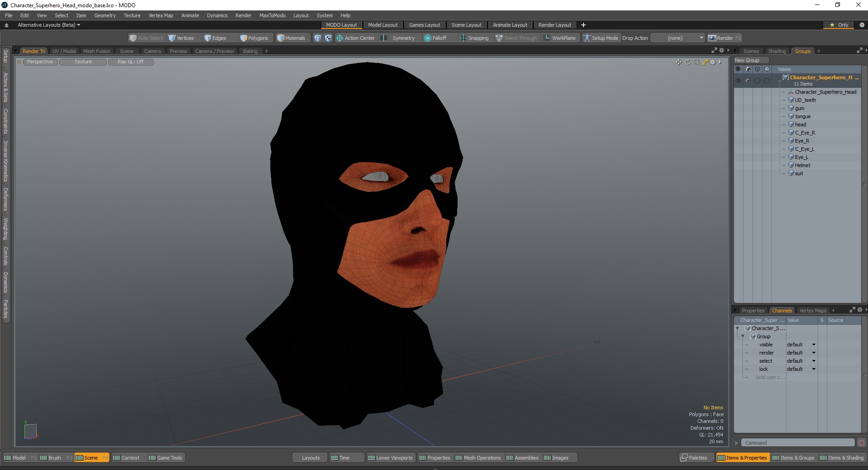This screenshot has width=868, height=470.
Task: Click the Render F9 toolbar button
Action: pyautogui.click(x=724, y=38)
